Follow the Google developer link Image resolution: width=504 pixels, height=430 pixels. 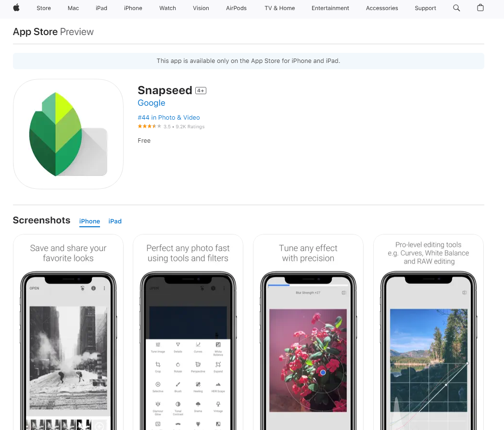151,103
